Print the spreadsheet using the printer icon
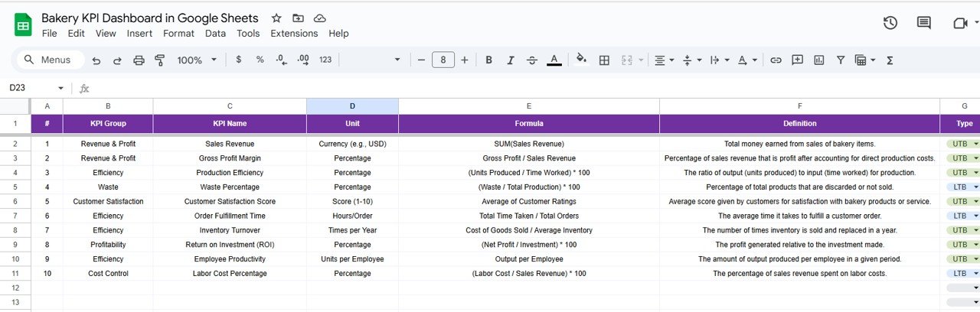 (x=139, y=60)
